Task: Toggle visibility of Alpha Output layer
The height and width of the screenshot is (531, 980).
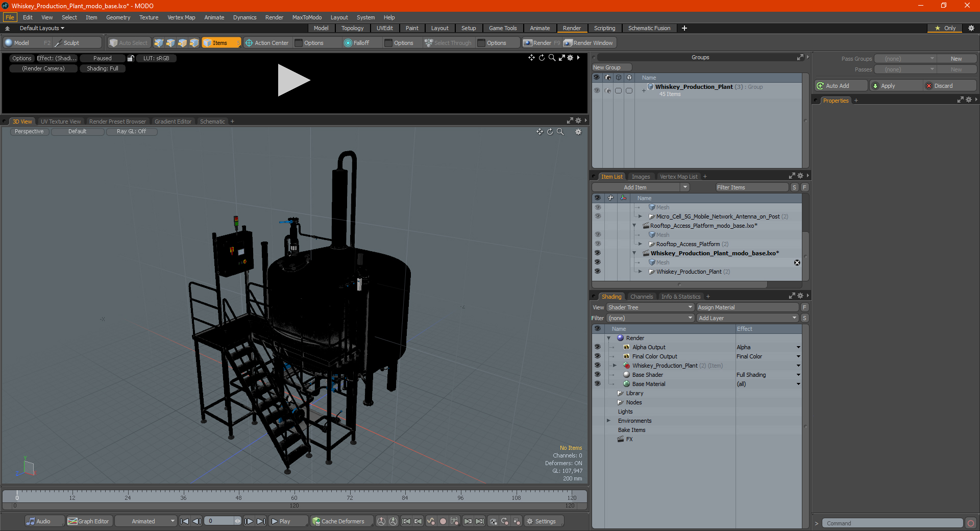Action: pyautogui.click(x=597, y=347)
